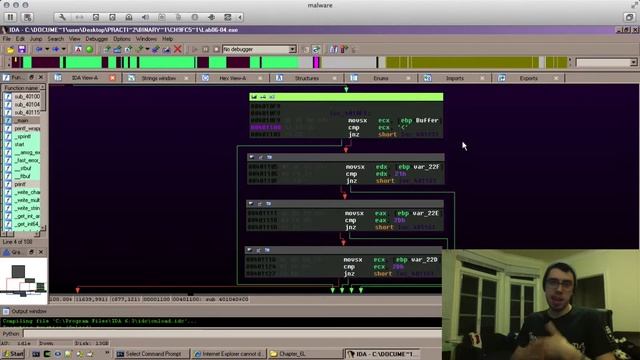The height and width of the screenshot is (360, 640).
Task: Open the Search menu
Action: 56,39
